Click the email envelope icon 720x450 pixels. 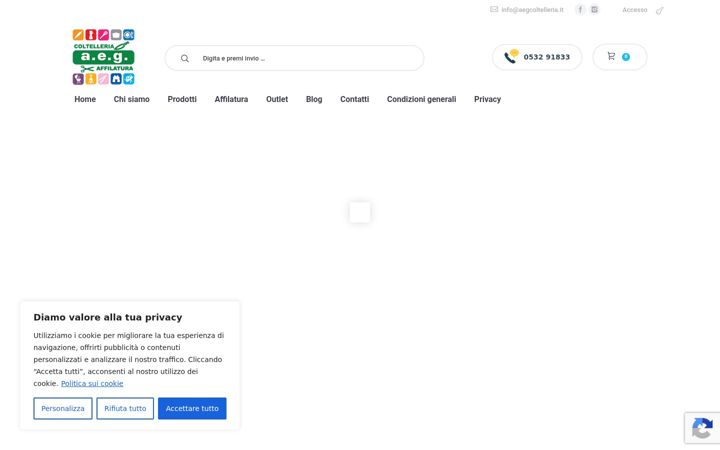point(494,9)
